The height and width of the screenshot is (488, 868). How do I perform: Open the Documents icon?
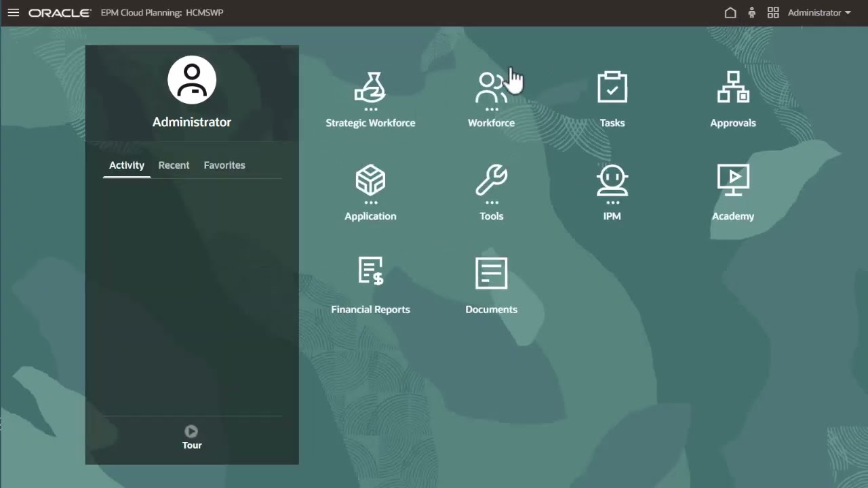(x=491, y=273)
